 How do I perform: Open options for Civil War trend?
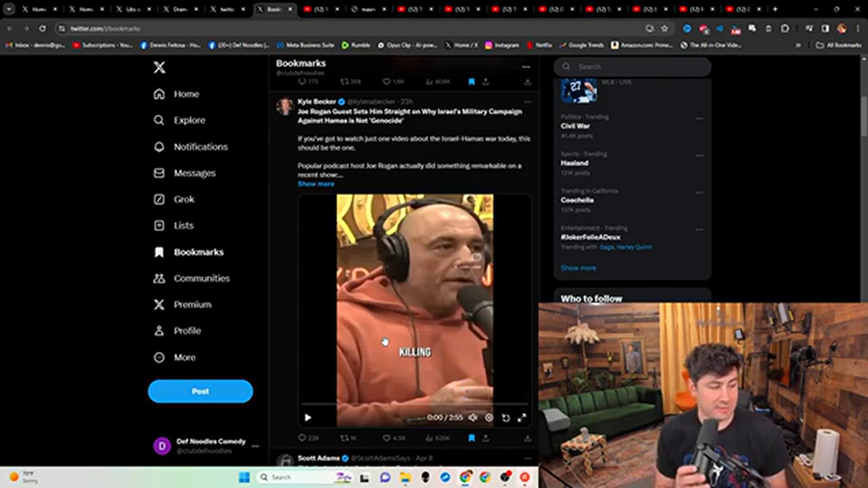699,118
